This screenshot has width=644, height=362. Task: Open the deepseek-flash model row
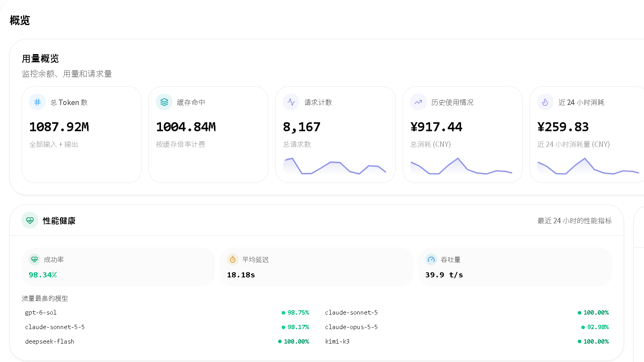click(x=167, y=342)
